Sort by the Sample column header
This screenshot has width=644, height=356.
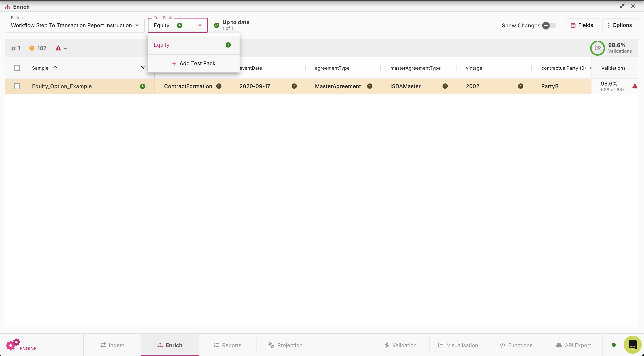click(40, 68)
